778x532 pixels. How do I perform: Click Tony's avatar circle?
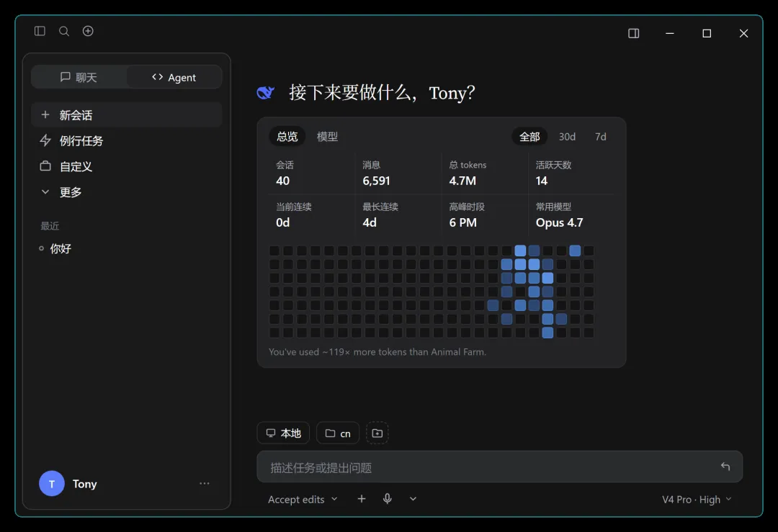[52, 484]
